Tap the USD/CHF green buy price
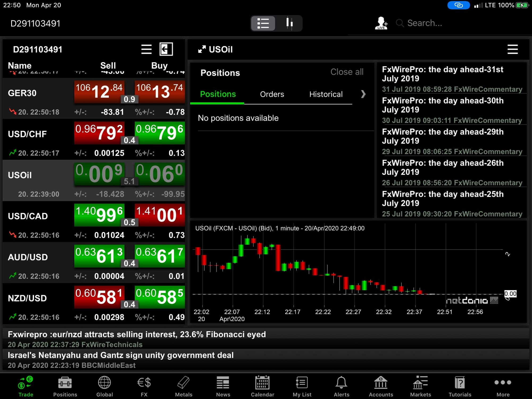Viewport: 532px width, 399px height. [160, 133]
